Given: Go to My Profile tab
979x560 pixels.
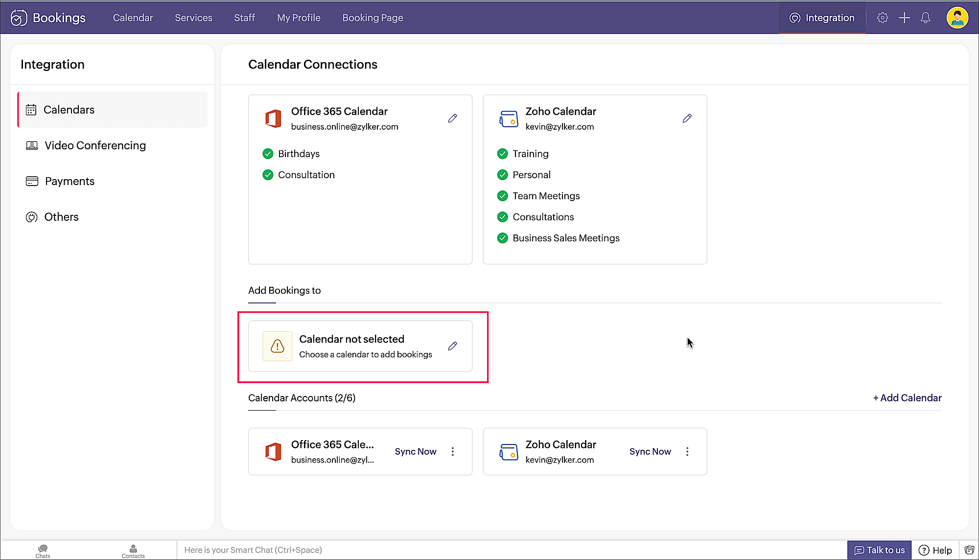Looking at the screenshot, I should pyautogui.click(x=299, y=18).
